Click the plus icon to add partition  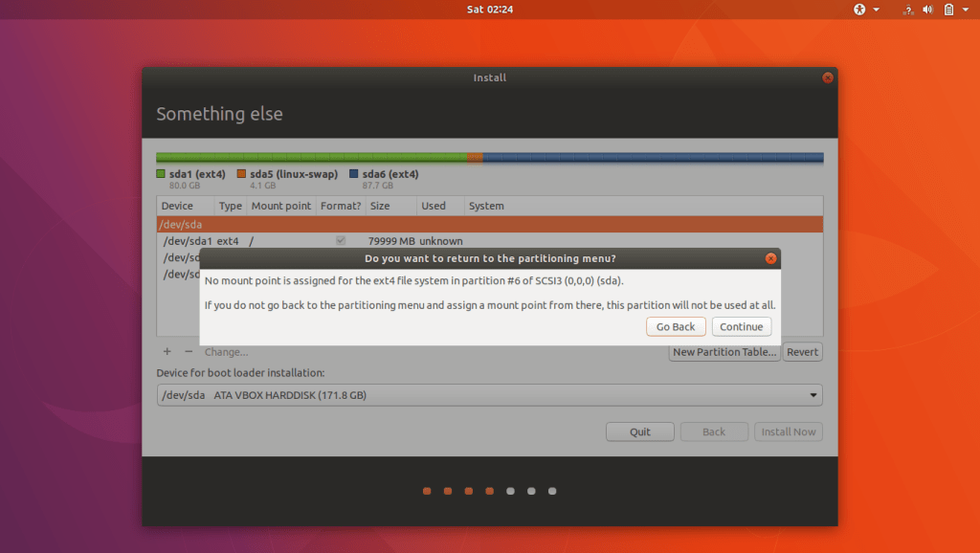pos(167,352)
